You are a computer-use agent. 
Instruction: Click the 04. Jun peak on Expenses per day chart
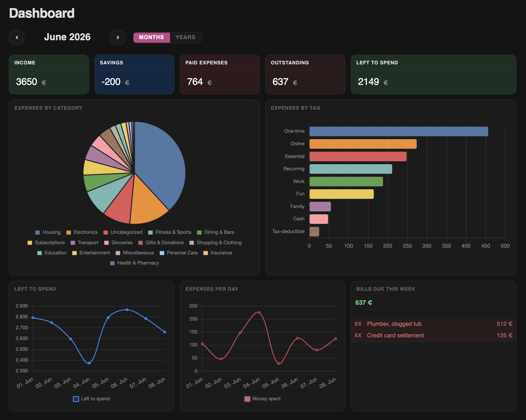(259, 313)
